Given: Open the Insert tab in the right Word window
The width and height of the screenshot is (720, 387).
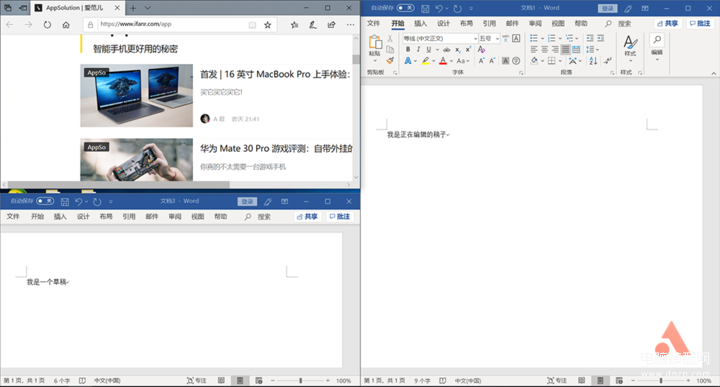Looking at the screenshot, I should 420,23.
